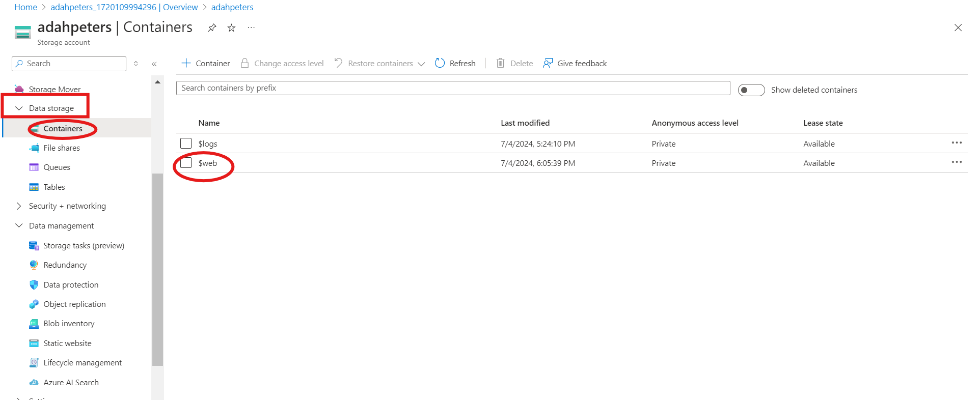Click the Redundancy globe icon
The image size is (980, 400).
coord(34,265)
